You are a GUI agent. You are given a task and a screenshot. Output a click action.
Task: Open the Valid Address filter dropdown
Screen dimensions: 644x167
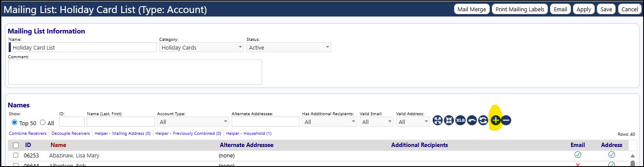413,122
